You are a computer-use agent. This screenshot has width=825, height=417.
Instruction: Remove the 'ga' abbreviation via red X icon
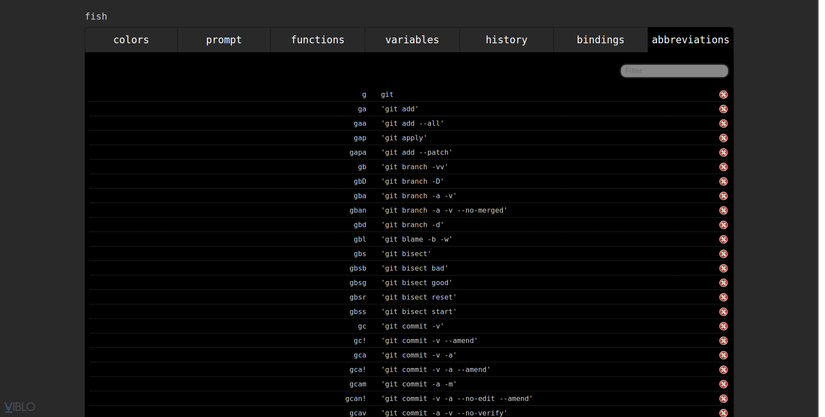coord(723,109)
